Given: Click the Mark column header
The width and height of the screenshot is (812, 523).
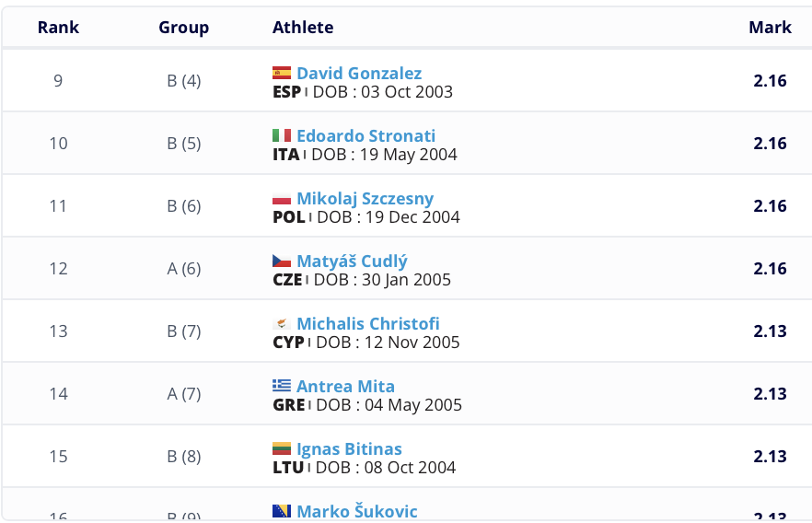Looking at the screenshot, I should coord(770,27).
